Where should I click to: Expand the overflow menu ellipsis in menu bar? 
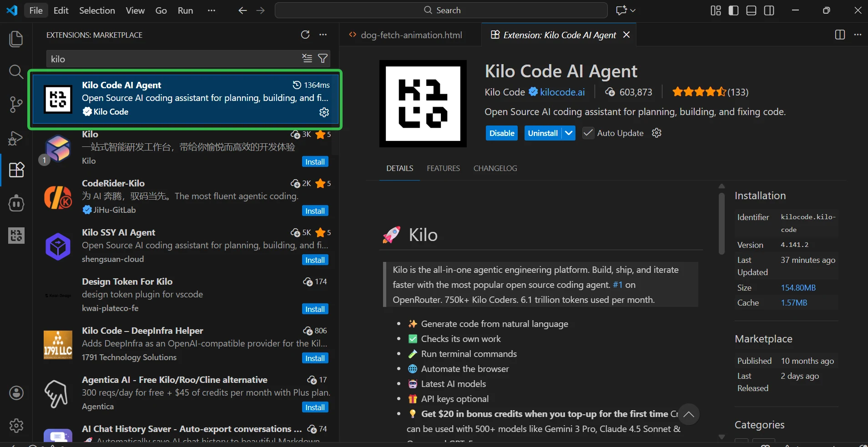(x=212, y=10)
